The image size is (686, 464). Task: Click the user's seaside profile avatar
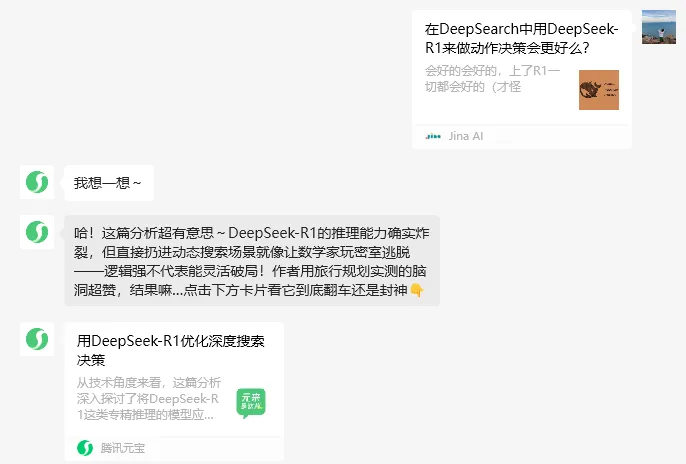pyautogui.click(x=658, y=27)
